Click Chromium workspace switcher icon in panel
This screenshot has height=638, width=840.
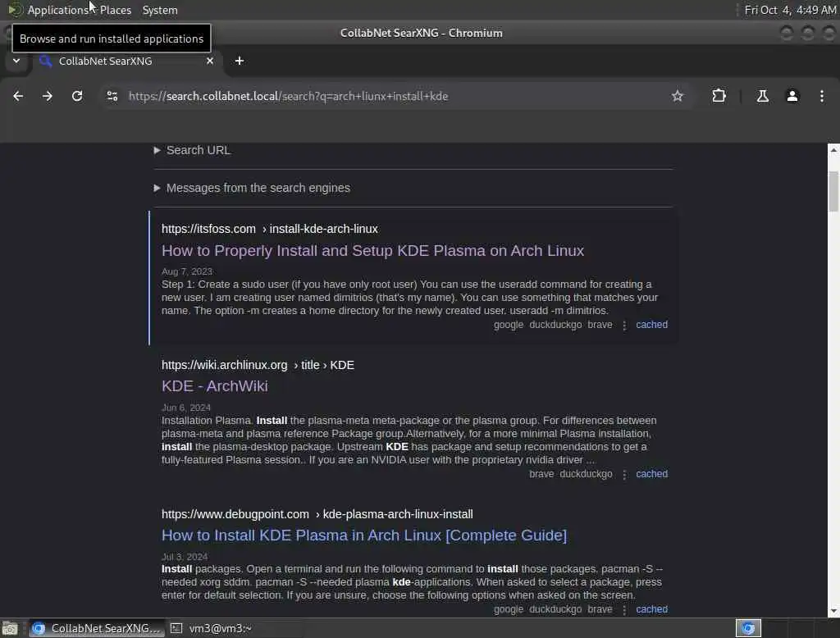coord(748,628)
